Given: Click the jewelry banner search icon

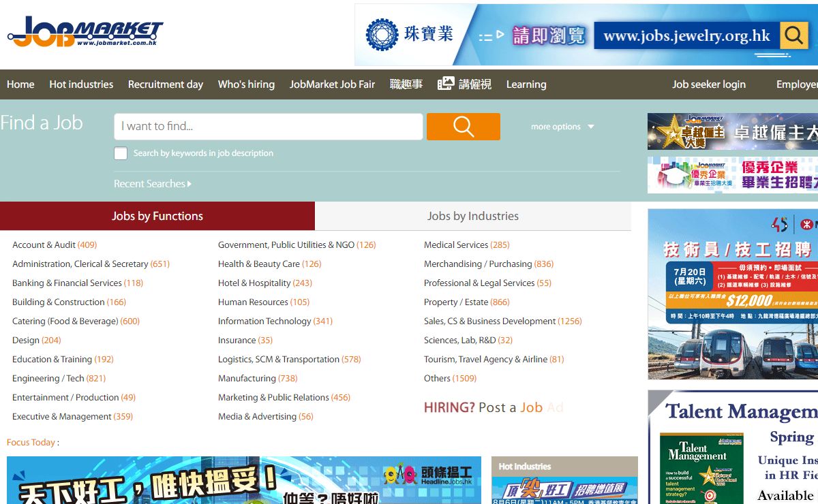Looking at the screenshot, I should tap(793, 35).
